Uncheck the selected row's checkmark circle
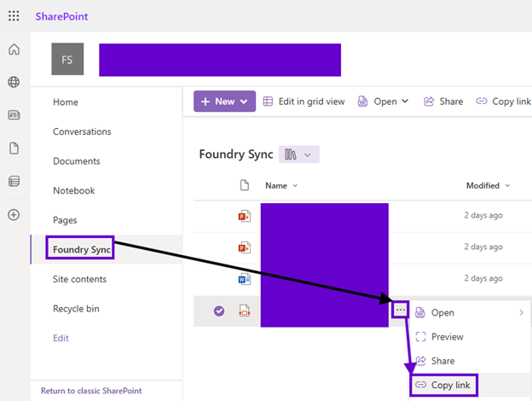This screenshot has width=532, height=401. (x=219, y=311)
